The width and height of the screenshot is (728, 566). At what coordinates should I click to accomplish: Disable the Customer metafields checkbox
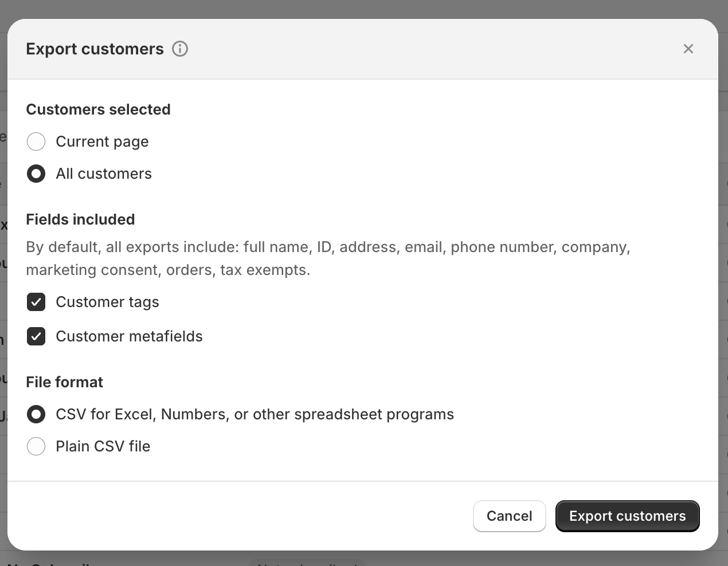[x=36, y=336]
